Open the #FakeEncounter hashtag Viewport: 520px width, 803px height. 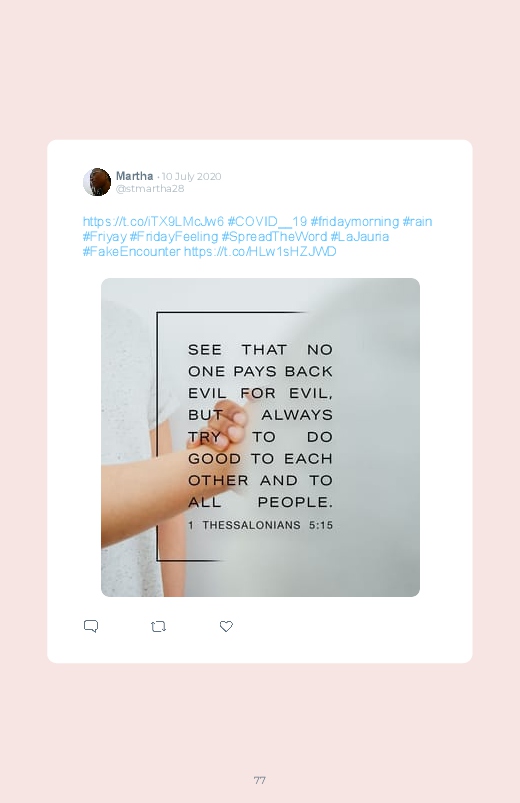pos(132,251)
